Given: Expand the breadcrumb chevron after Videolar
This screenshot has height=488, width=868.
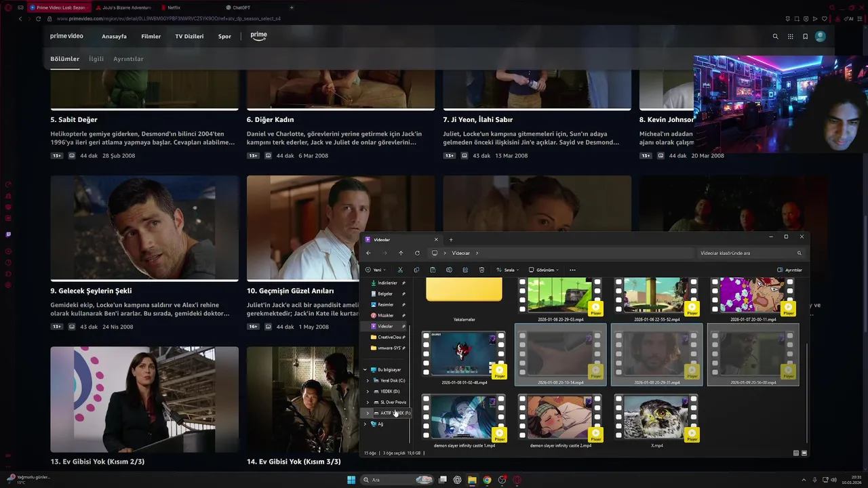Looking at the screenshot, I should tap(477, 253).
